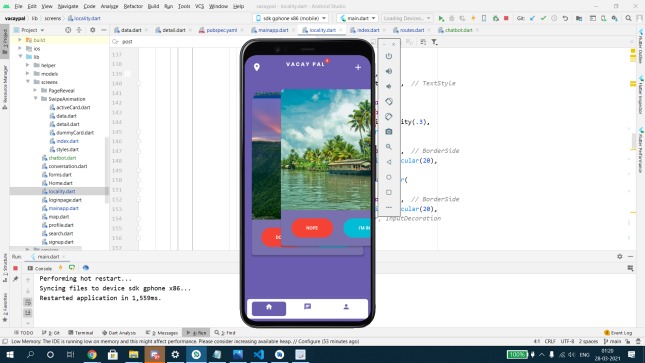
Task: Open the VCS menu
Action: 200,6
